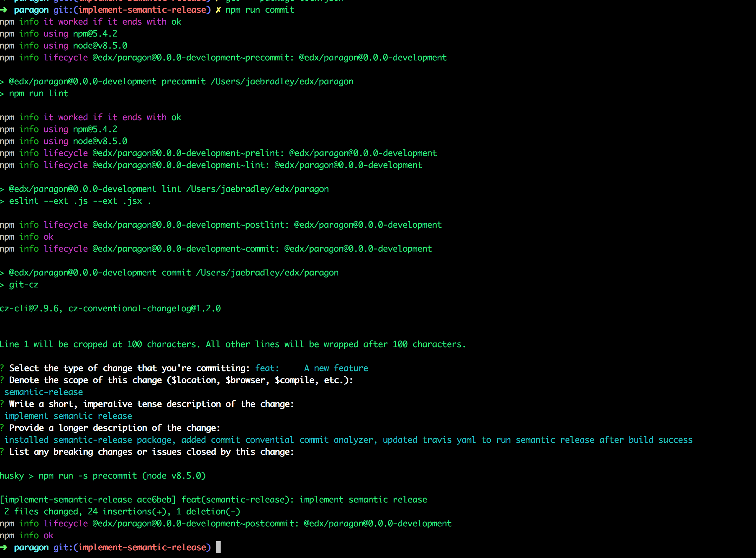This screenshot has height=558, width=756.
Task: Click the question mark before 'Denote the scope'
Action: [2, 380]
